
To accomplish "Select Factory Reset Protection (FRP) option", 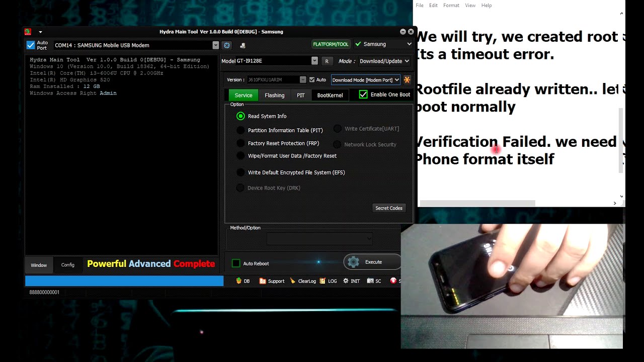I will [x=240, y=143].
